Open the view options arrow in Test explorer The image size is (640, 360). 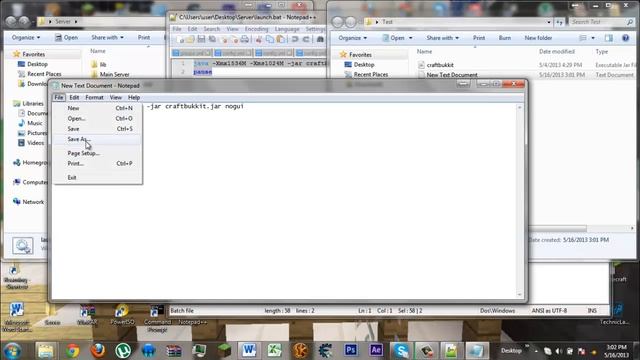coord(593,38)
